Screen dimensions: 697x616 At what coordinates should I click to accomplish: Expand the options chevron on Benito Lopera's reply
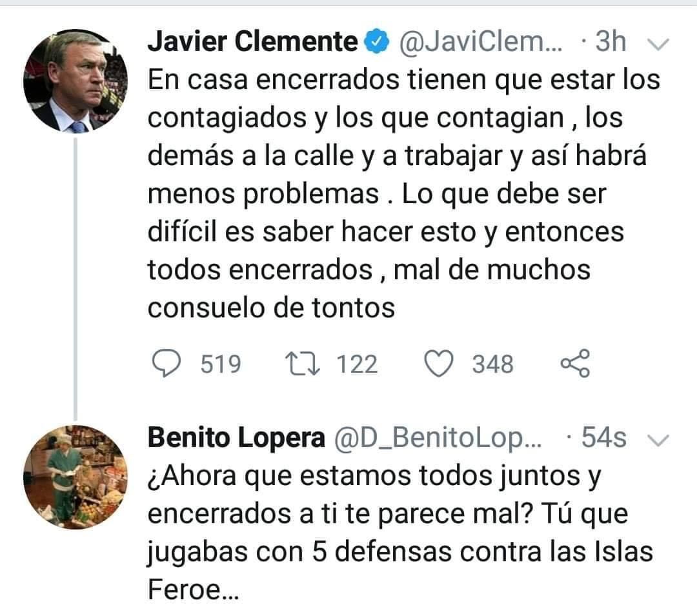657,439
